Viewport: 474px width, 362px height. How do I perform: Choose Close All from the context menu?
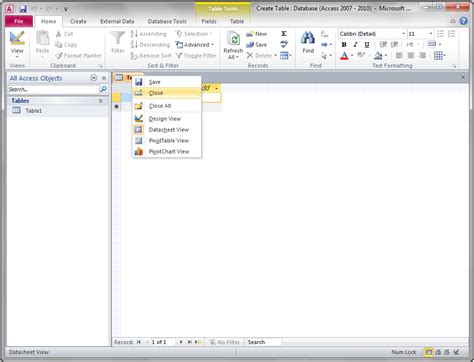[x=167, y=106]
